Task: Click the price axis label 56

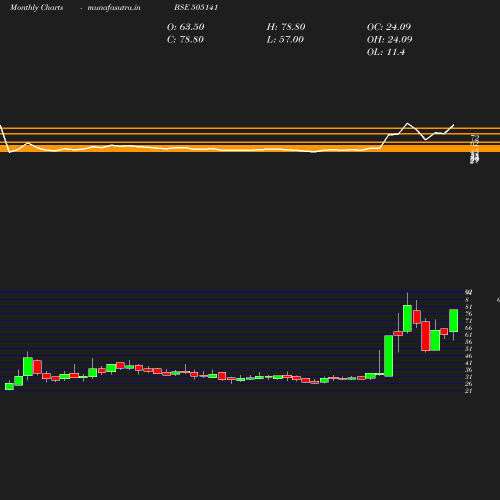Action: pos(469,342)
